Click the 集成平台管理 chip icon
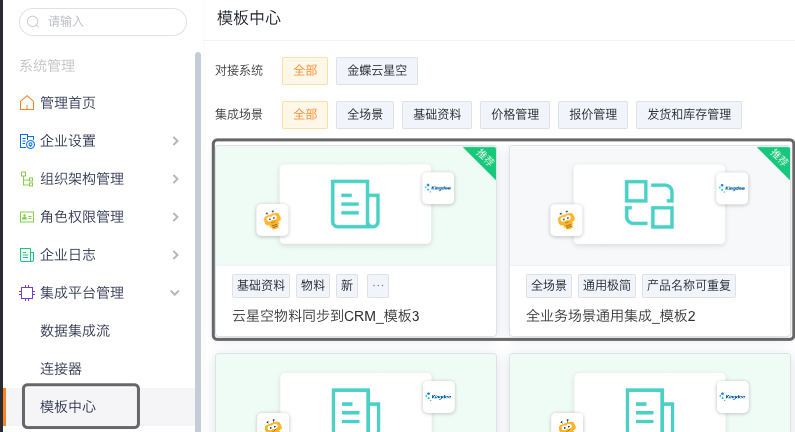The image size is (795, 432). pos(27,293)
